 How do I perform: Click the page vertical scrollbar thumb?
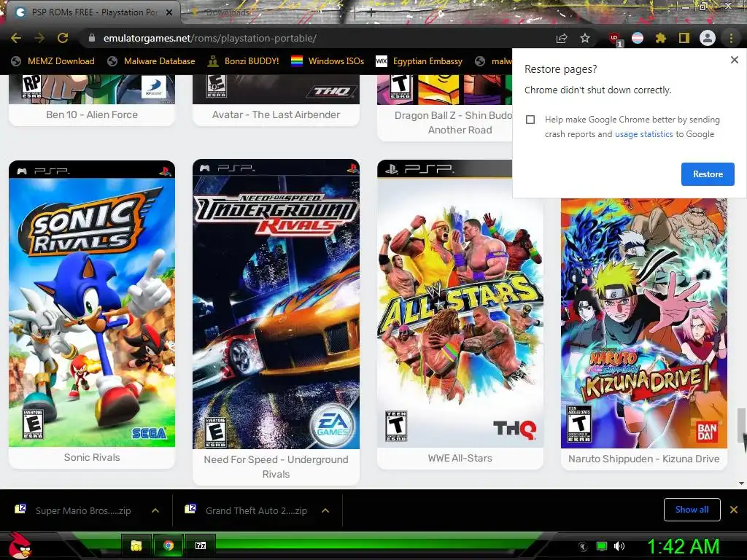(x=742, y=425)
